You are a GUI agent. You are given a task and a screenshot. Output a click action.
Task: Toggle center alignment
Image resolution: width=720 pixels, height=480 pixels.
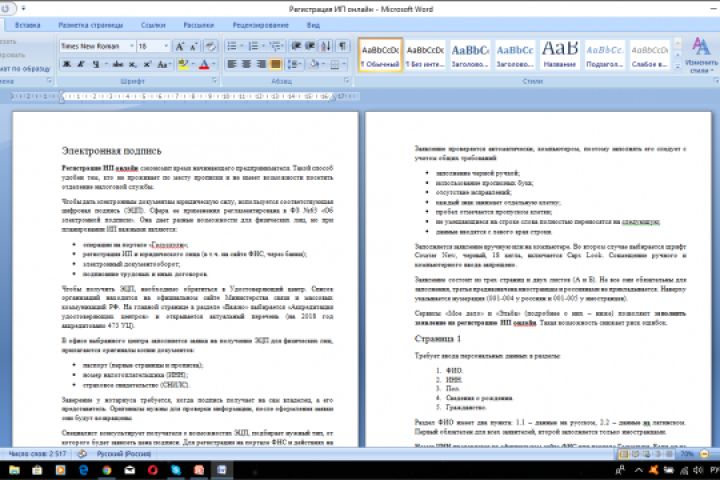click(x=246, y=64)
